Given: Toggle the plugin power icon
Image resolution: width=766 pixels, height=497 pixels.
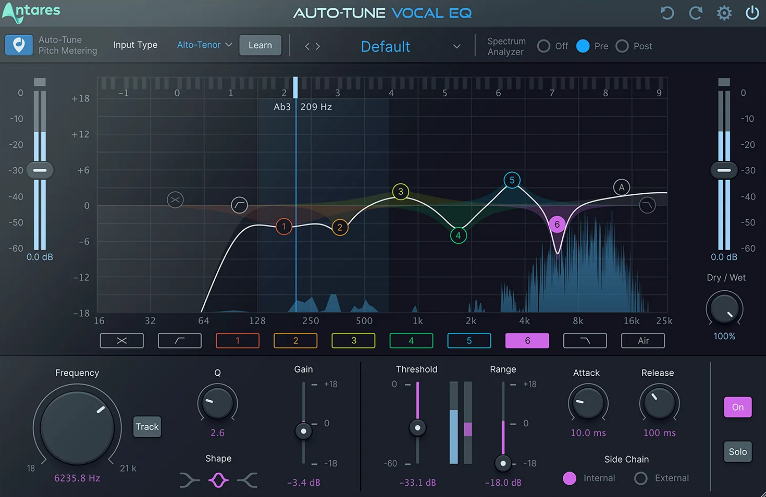Looking at the screenshot, I should coord(751,13).
